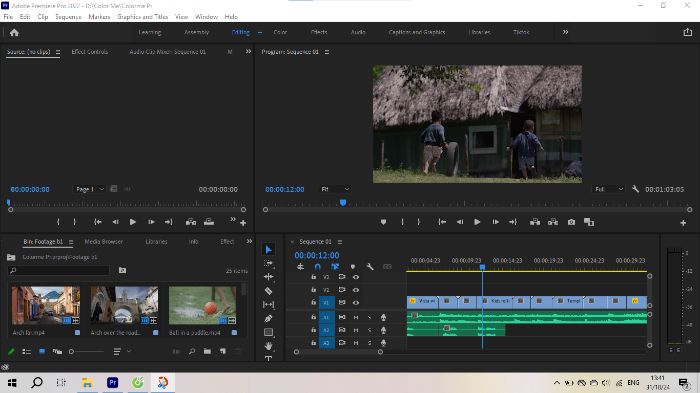The height and width of the screenshot is (393, 700).
Task: Click the Program timecode 00:00:12:00
Action: pos(285,189)
